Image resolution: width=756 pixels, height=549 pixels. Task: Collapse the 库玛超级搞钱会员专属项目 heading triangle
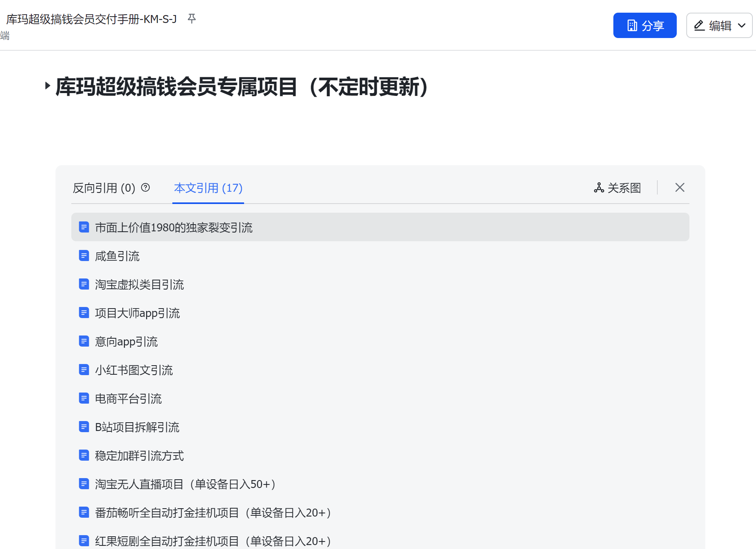pyautogui.click(x=48, y=86)
